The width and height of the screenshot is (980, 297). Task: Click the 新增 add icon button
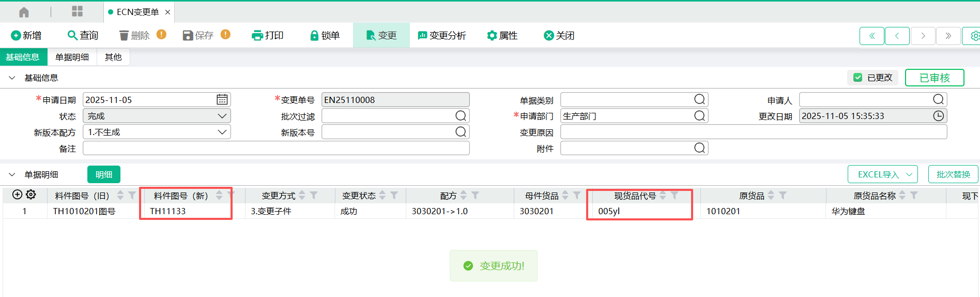point(16,36)
